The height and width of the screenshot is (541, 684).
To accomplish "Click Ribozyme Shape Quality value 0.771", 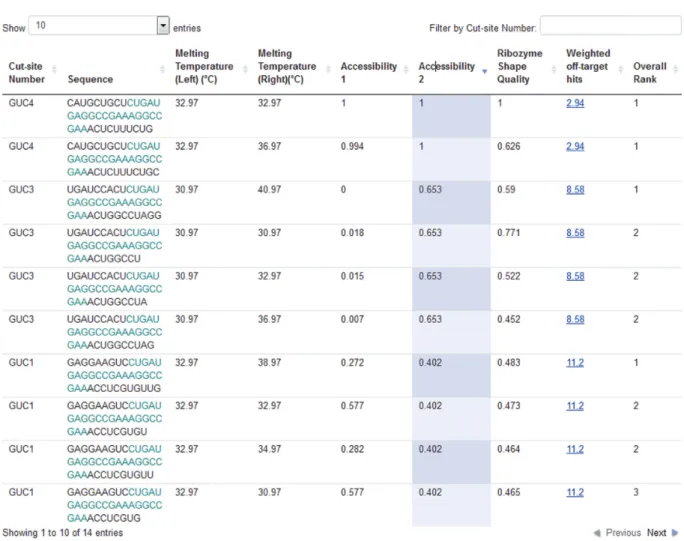I will (x=509, y=233).
